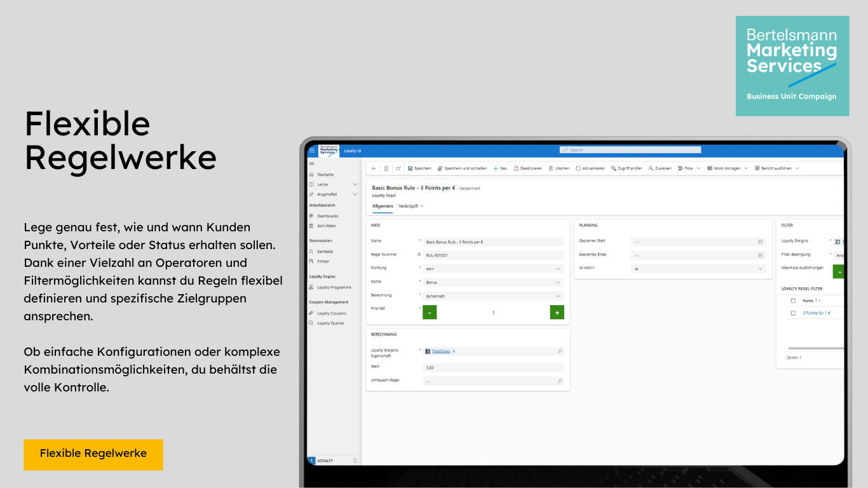Open the calendar picker for Geplanter Start
868x488 pixels.
coord(760,241)
